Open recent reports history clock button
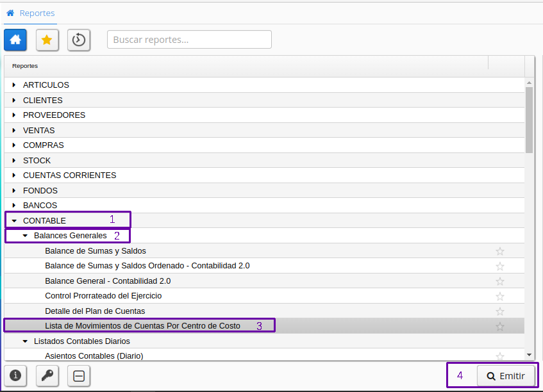Screen dimensions: 543x392 pos(79,40)
